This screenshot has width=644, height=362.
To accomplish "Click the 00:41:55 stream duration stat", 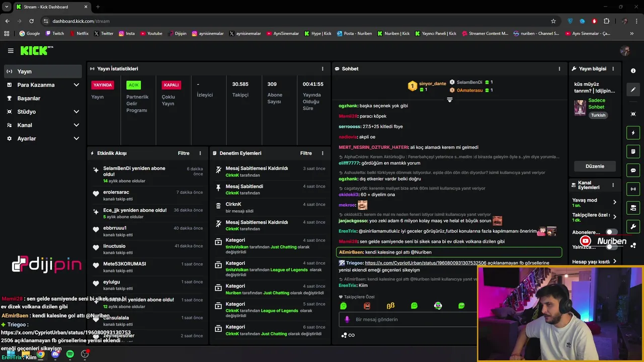I will click(x=313, y=96).
